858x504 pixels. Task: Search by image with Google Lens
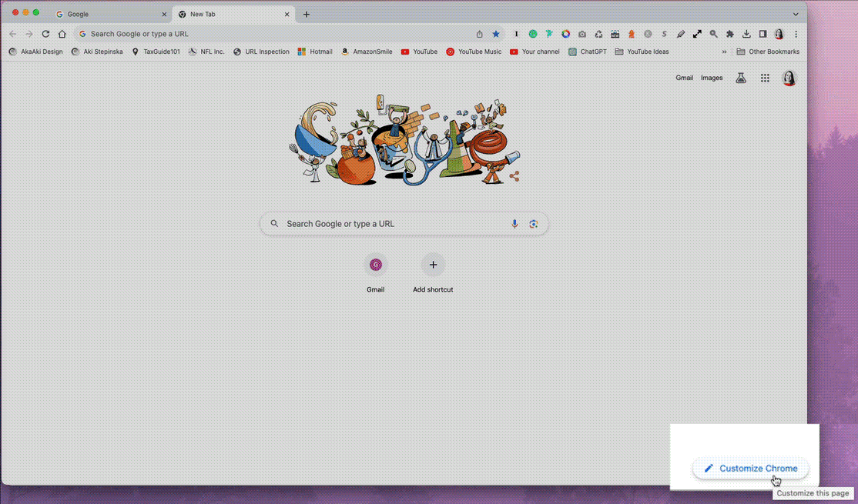pyautogui.click(x=534, y=224)
